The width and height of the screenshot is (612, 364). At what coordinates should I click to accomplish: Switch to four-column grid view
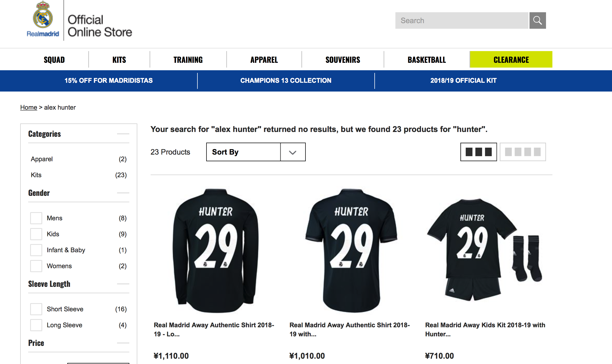[523, 152]
